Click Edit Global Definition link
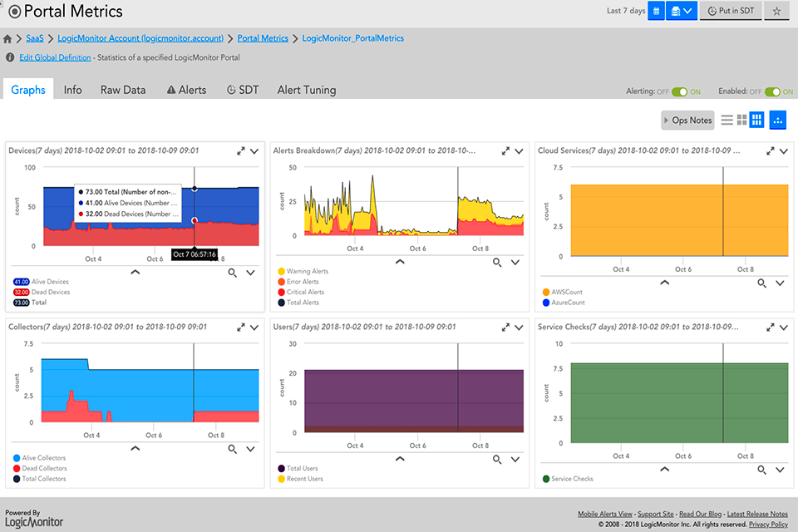 (55, 57)
